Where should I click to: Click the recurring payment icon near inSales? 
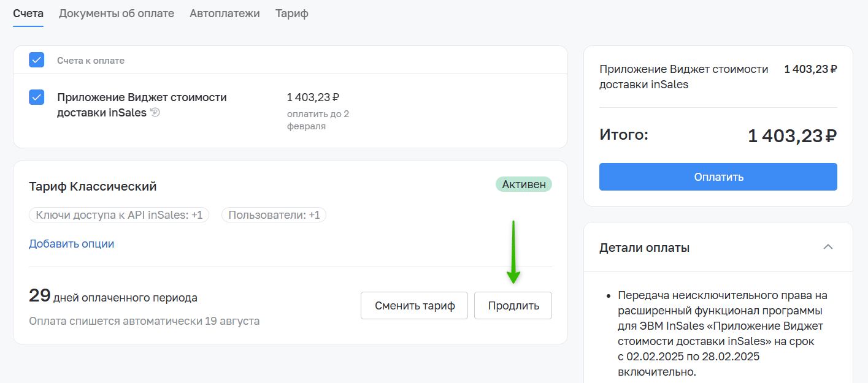point(155,112)
